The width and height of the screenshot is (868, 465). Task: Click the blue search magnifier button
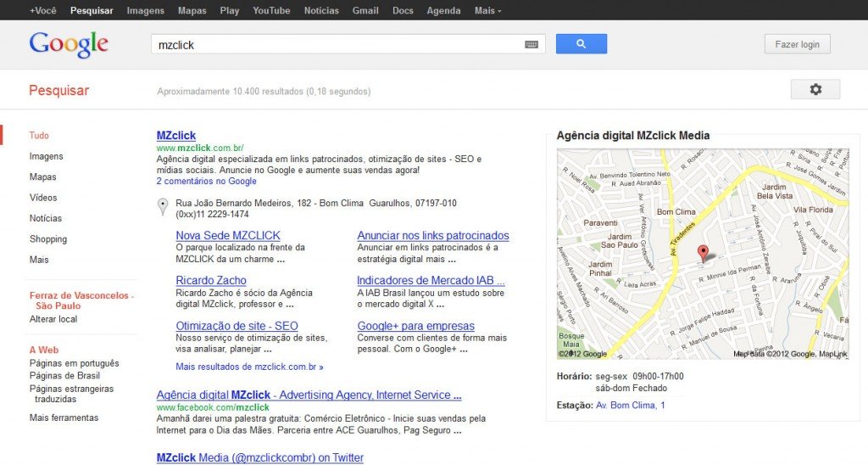[581, 44]
